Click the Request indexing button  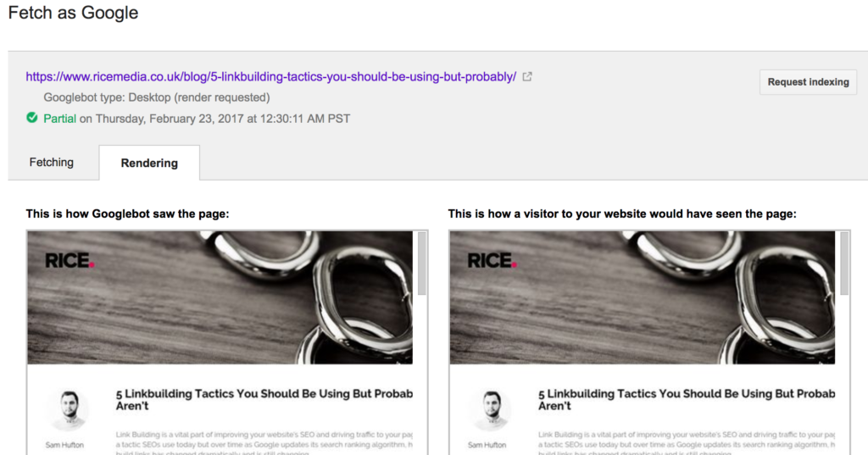coord(808,82)
